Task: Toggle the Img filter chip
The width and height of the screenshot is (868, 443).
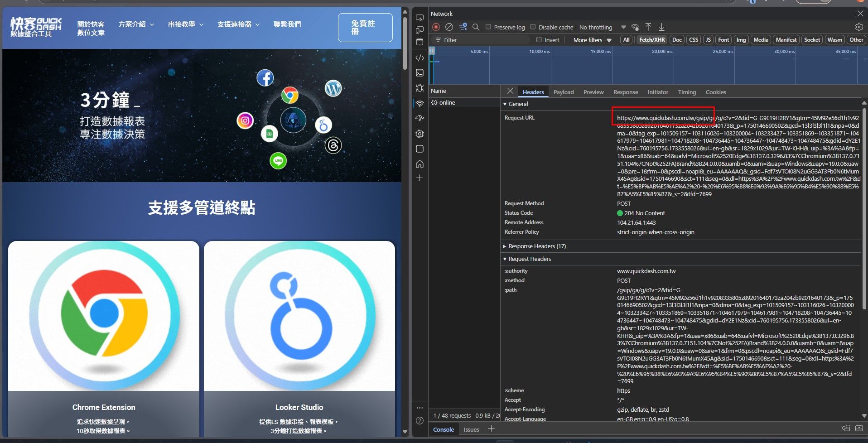Action: [741, 40]
